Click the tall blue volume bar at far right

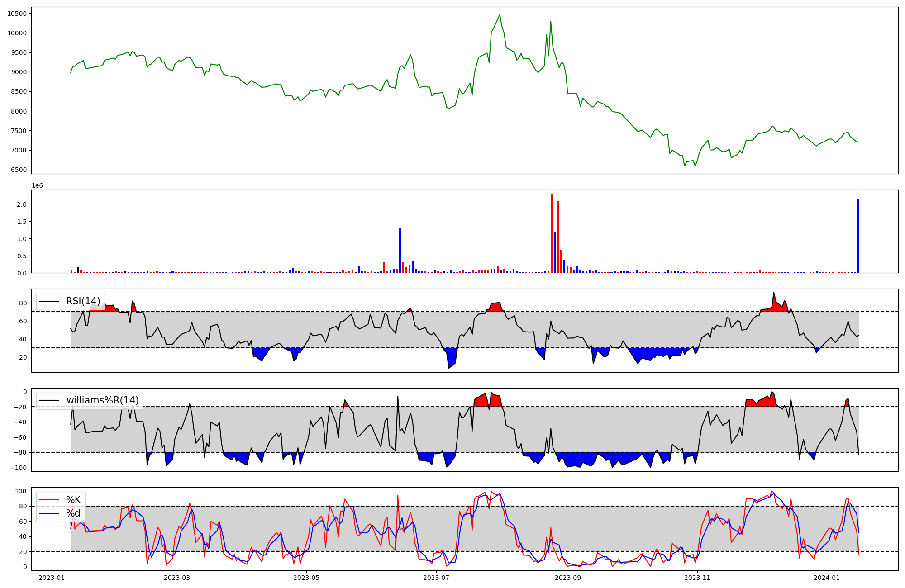(858, 236)
